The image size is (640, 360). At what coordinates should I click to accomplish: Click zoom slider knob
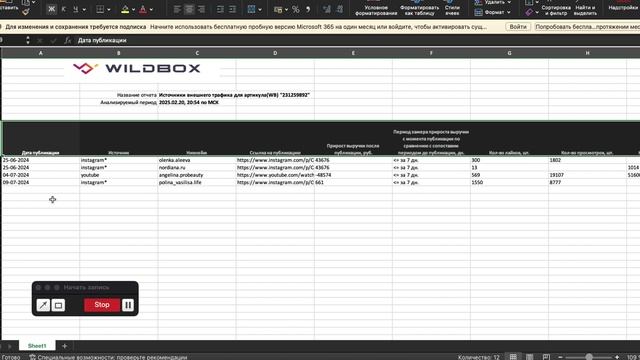(589, 357)
